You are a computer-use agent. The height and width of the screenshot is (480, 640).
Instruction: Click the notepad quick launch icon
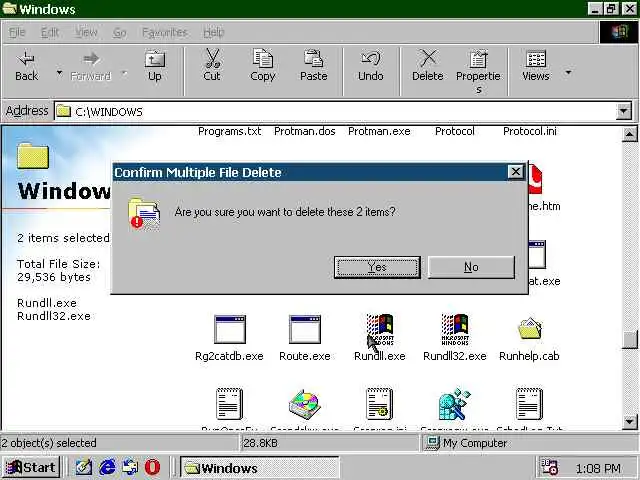click(84, 467)
